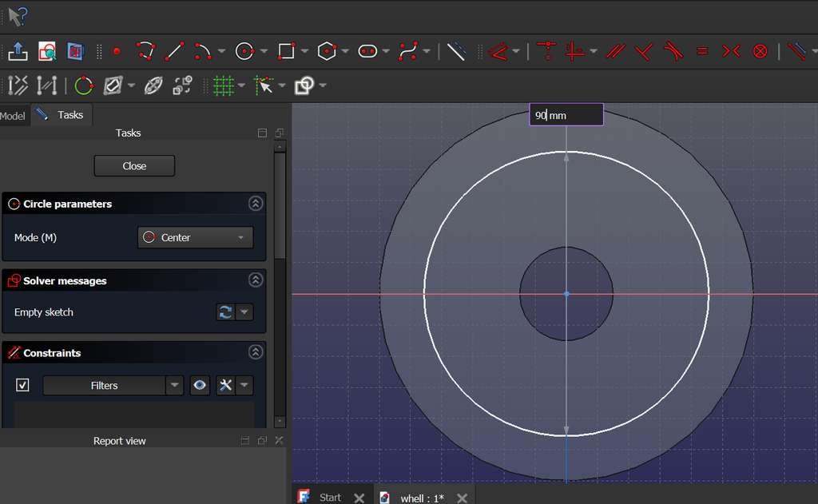Apply the equal constraint tool
Screen dimensions: 818x504
point(702,51)
